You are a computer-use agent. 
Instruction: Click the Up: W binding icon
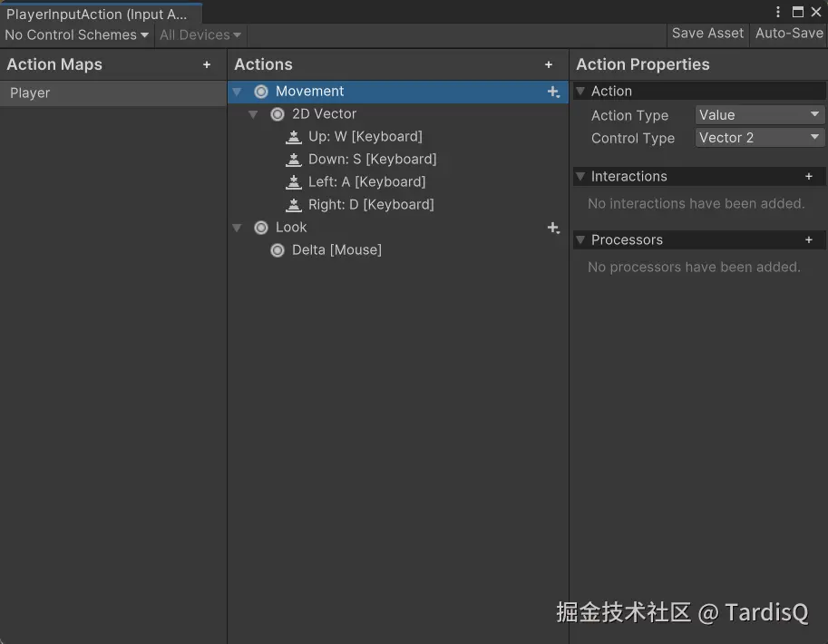click(x=293, y=137)
